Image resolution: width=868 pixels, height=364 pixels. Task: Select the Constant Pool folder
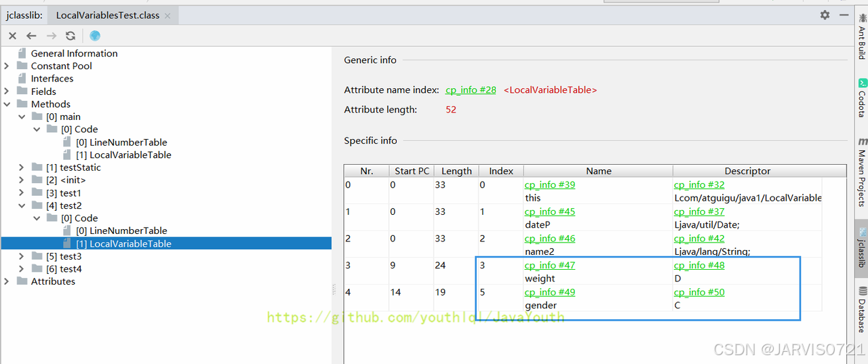click(x=61, y=66)
